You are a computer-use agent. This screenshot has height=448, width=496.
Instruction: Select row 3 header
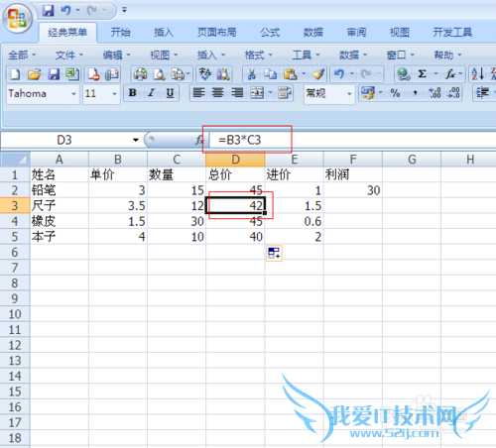(x=15, y=206)
